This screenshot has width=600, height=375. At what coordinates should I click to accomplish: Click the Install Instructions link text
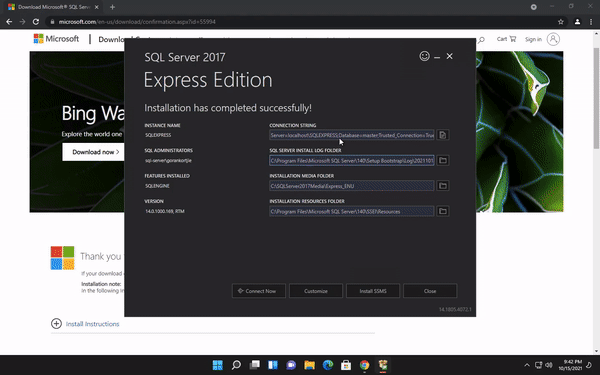[92, 324]
